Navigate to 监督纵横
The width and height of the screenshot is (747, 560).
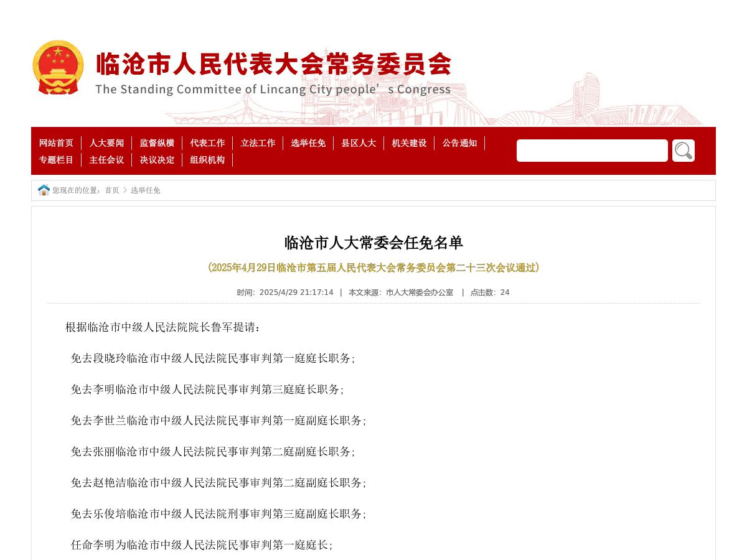(x=157, y=143)
